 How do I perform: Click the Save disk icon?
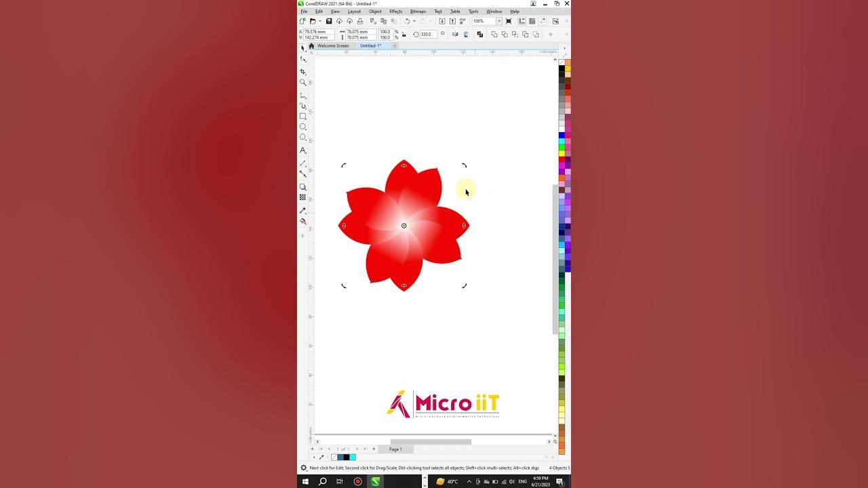click(x=329, y=21)
